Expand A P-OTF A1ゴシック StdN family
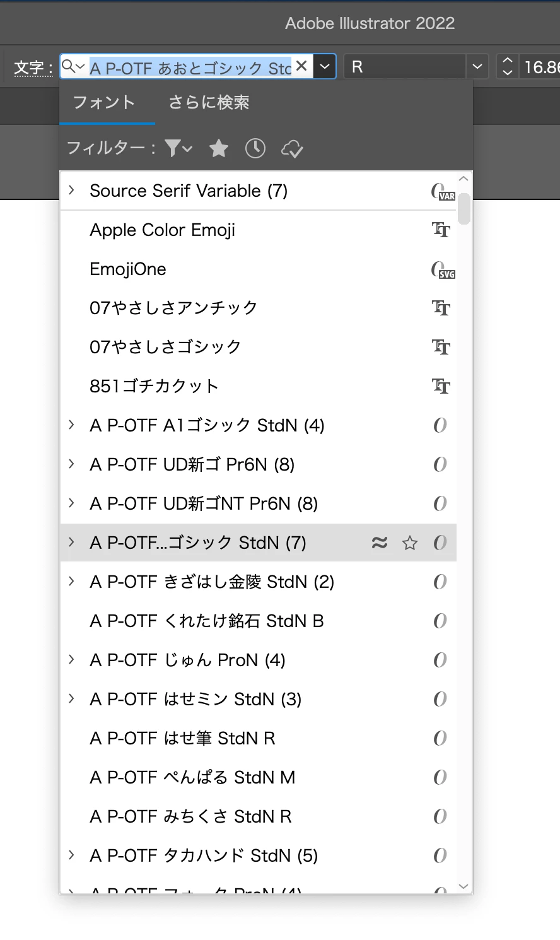The height and width of the screenshot is (940, 560). (x=71, y=425)
